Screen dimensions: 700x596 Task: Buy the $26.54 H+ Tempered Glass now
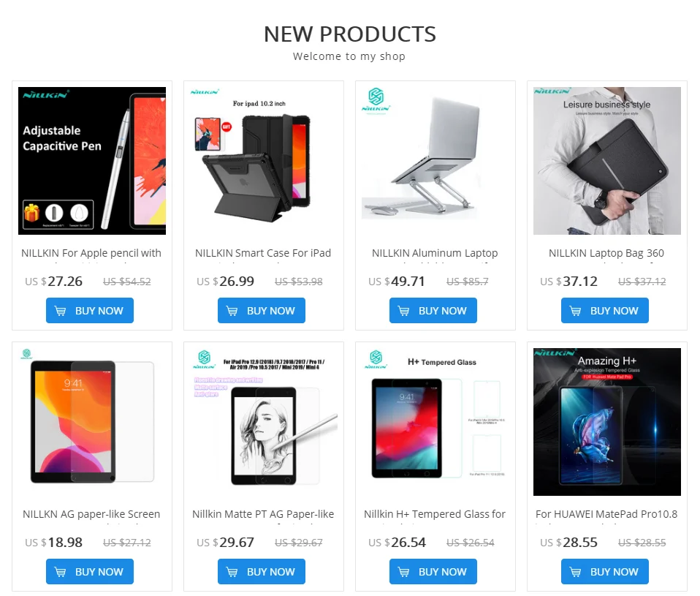tap(433, 571)
